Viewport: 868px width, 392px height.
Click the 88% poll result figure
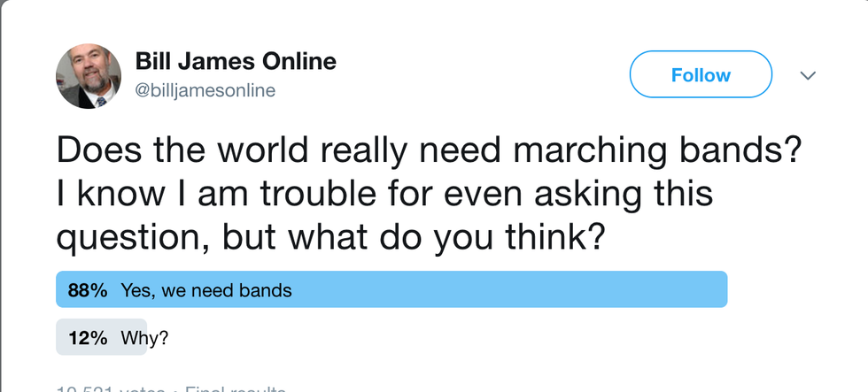[87, 290]
